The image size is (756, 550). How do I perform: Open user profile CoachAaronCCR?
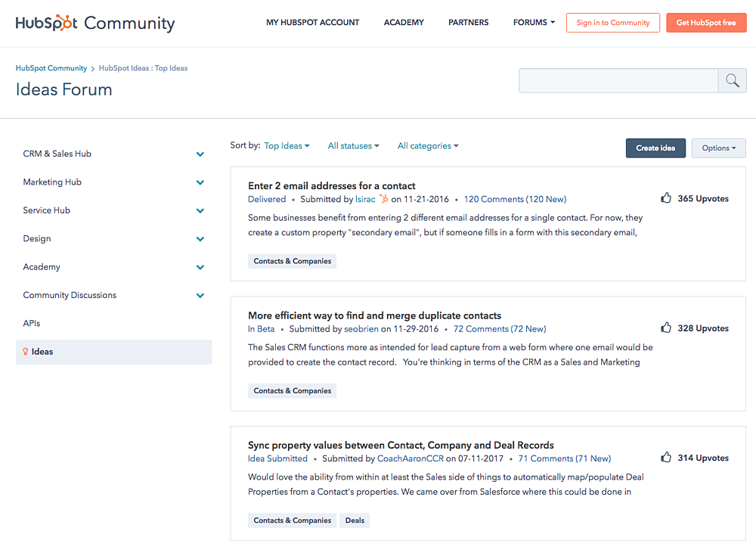(x=410, y=458)
